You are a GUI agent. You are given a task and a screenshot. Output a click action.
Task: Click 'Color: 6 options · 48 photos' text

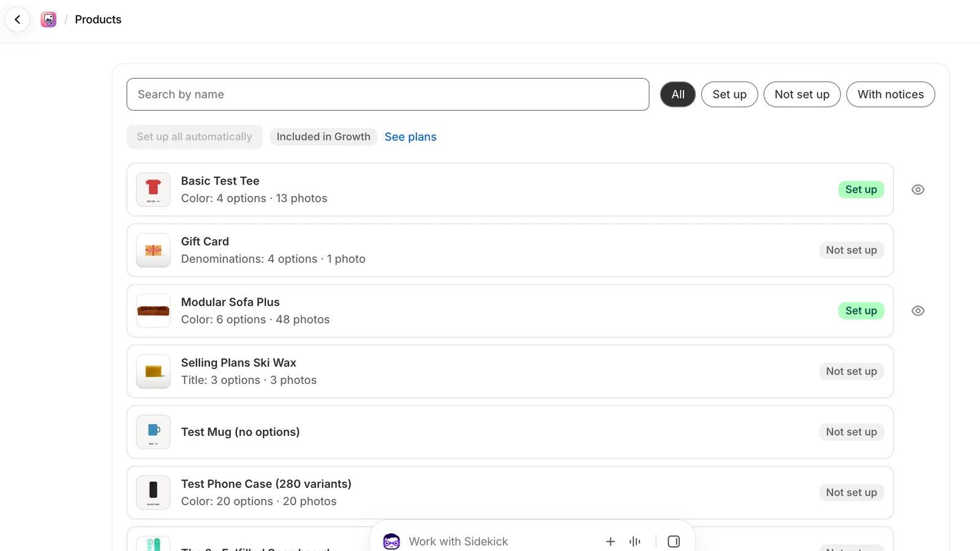255,320
